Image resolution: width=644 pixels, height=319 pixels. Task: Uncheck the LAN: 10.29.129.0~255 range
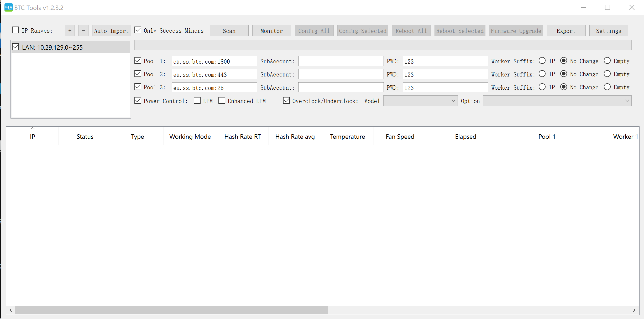click(15, 47)
